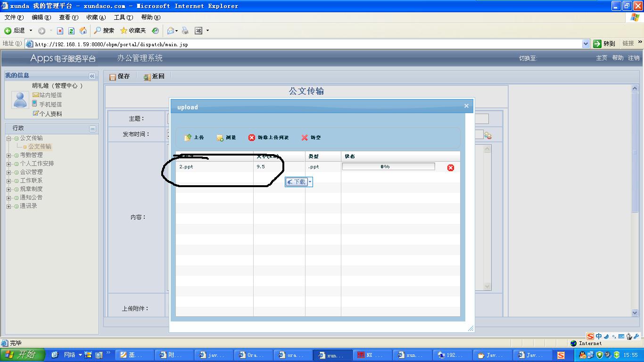Open the address bar dropdown arrow
This screenshot has width=644, height=362.
click(x=586, y=44)
